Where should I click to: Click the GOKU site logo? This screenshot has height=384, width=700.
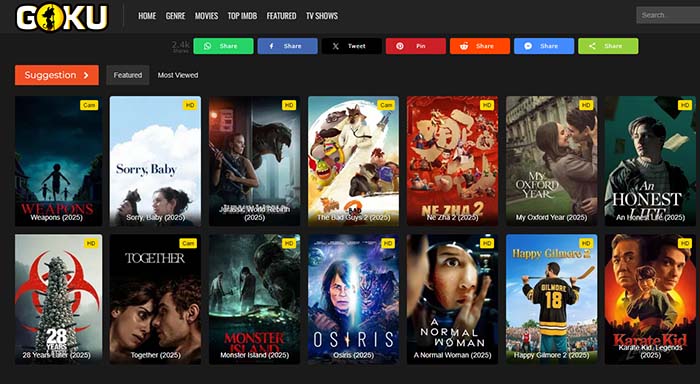coord(62,17)
